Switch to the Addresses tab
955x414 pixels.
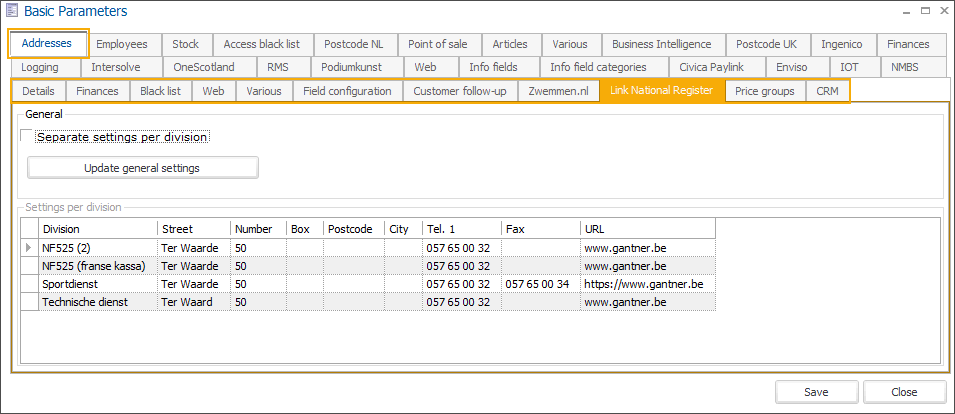coord(48,43)
